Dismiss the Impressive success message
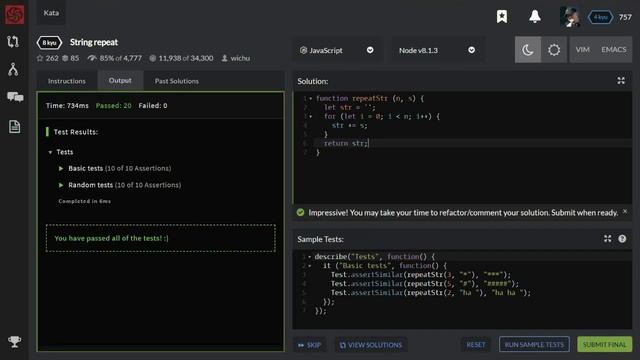Viewport: 640px width, 360px height. coord(625,211)
